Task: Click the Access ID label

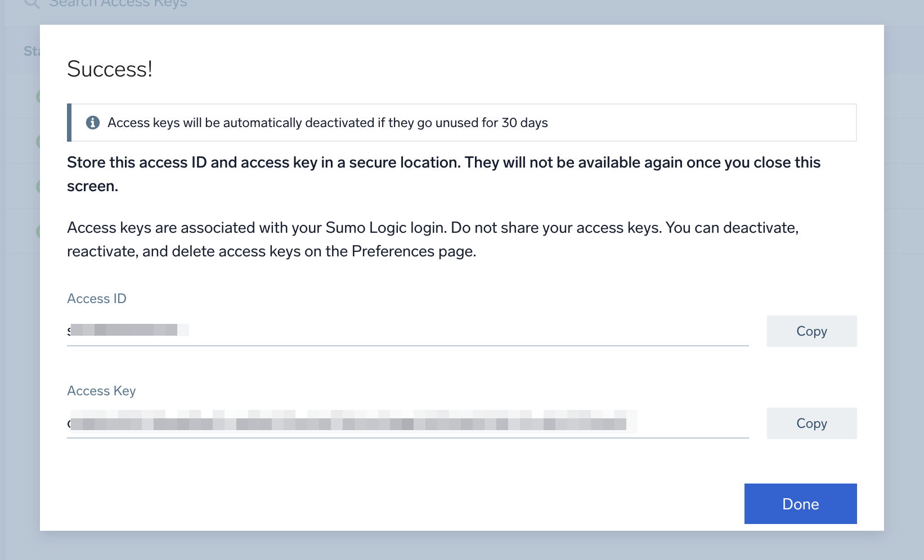Action: (x=97, y=299)
